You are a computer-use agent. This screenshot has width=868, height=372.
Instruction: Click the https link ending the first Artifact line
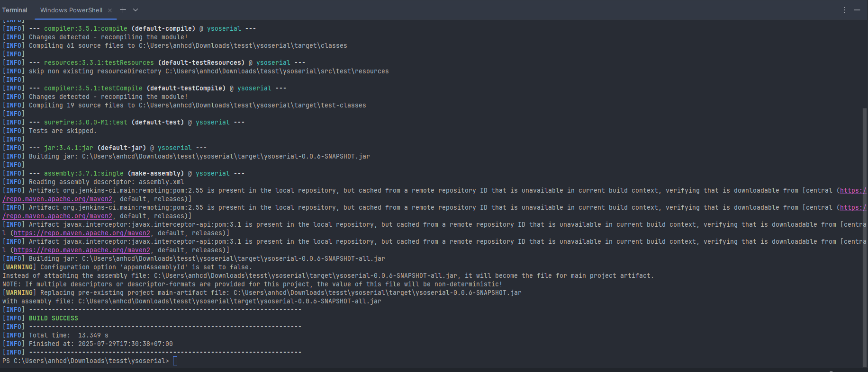[852, 191]
